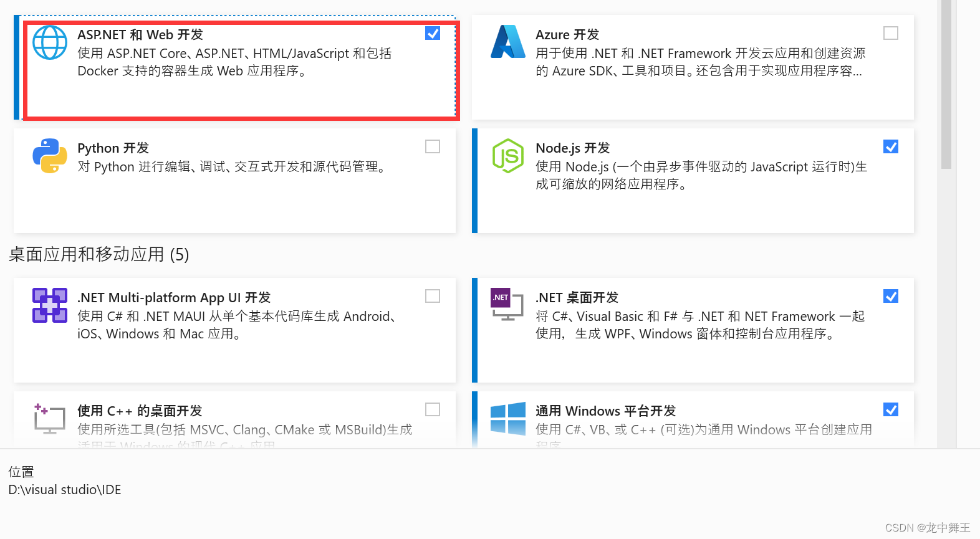Click the '位置' location label

(x=21, y=472)
